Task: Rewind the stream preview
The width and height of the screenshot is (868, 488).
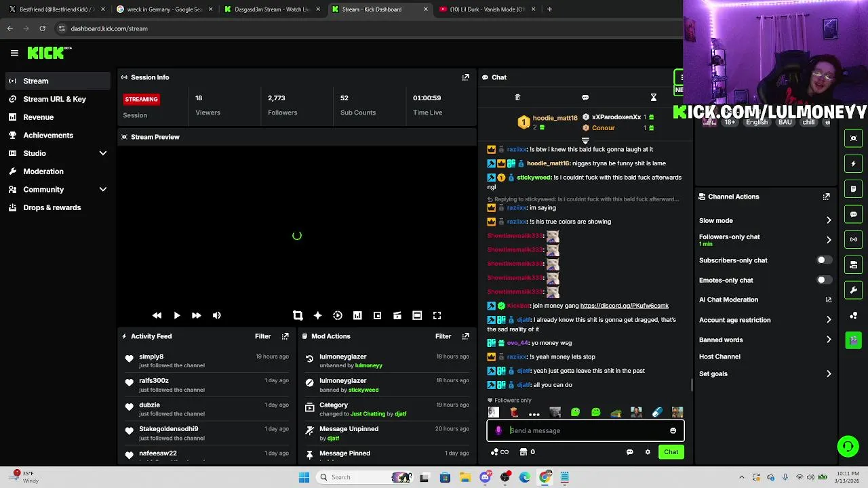Action: [157, 315]
